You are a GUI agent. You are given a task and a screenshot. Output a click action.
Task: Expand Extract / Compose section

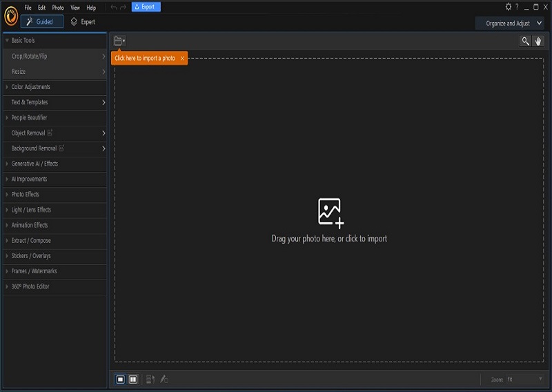click(x=55, y=240)
